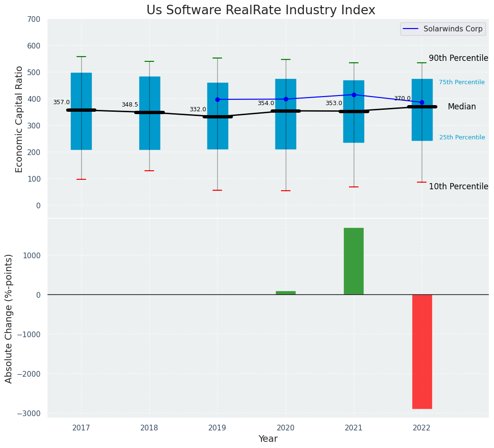The height and width of the screenshot is (448, 494).
Task: Click the 332.0 median value label
Action: tap(198, 109)
